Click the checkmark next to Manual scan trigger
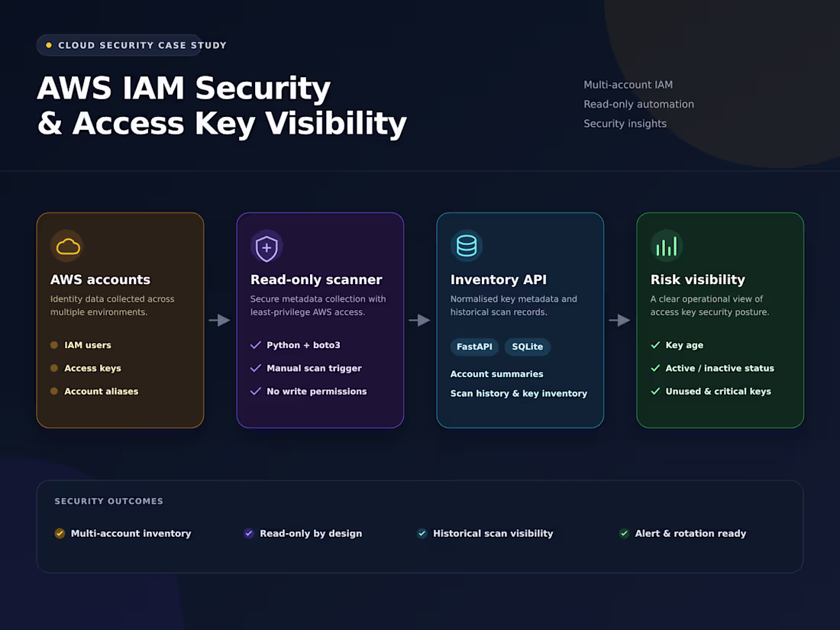 point(256,368)
